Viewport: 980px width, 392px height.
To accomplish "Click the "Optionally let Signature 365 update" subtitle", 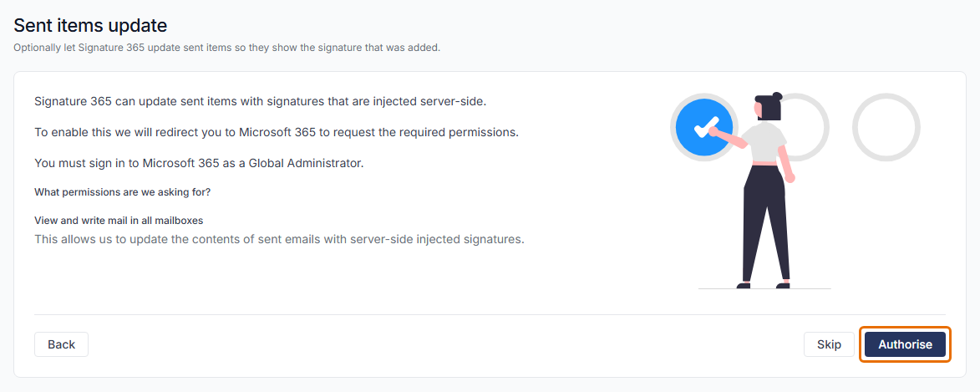I will coord(227,48).
